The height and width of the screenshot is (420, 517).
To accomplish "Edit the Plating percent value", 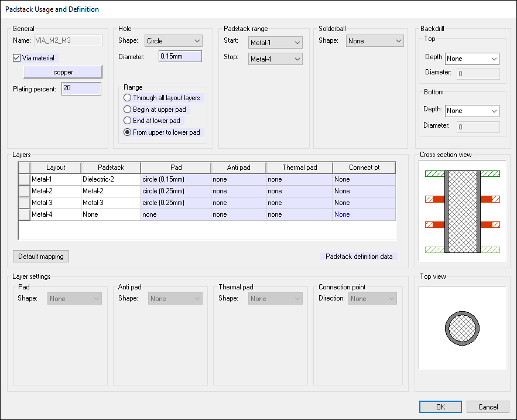I will point(81,88).
